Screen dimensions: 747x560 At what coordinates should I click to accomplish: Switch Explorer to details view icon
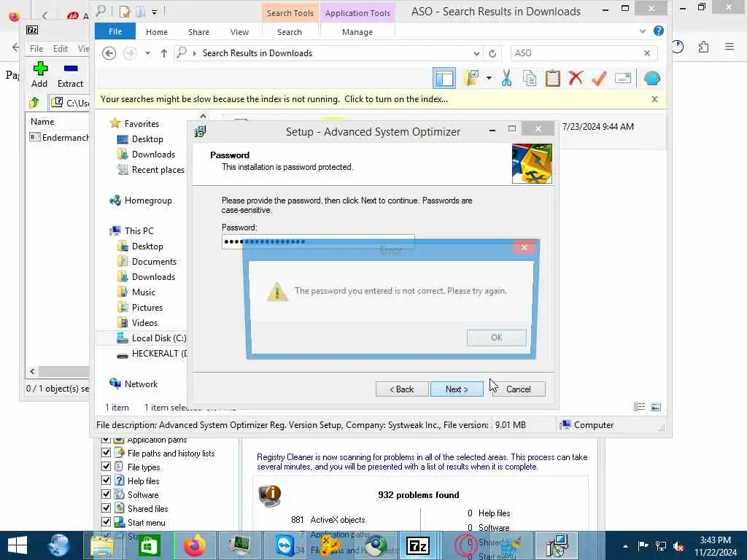tap(639, 407)
